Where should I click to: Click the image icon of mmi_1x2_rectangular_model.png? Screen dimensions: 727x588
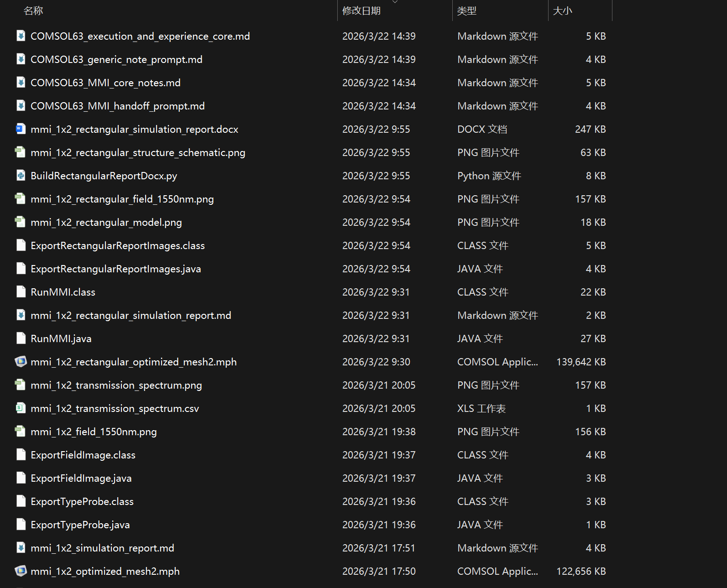[21, 222]
